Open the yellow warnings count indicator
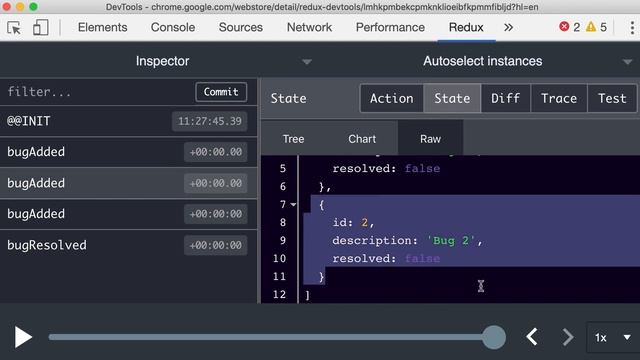The image size is (640, 360). (x=596, y=27)
